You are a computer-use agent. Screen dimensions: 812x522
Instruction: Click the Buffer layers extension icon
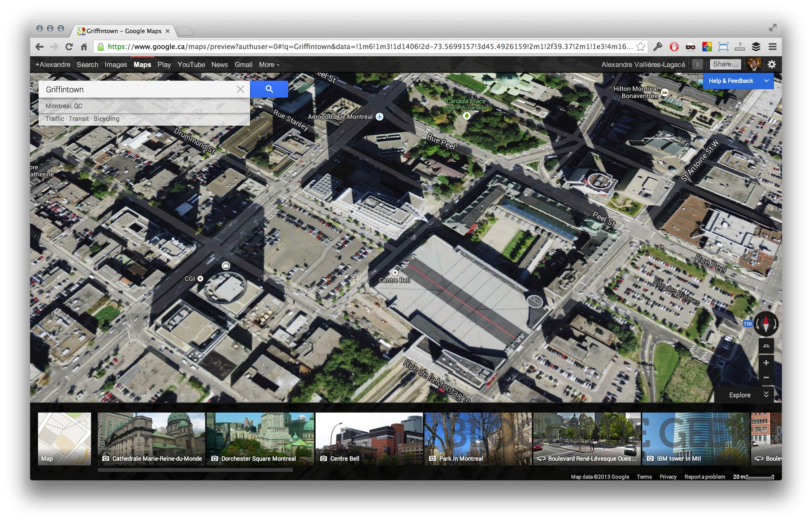[756, 47]
